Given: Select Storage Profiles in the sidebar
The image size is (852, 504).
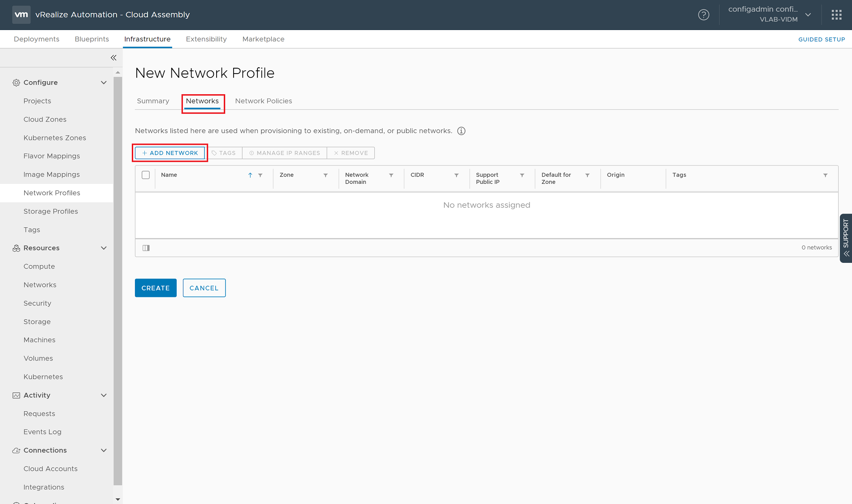Looking at the screenshot, I should (50, 211).
